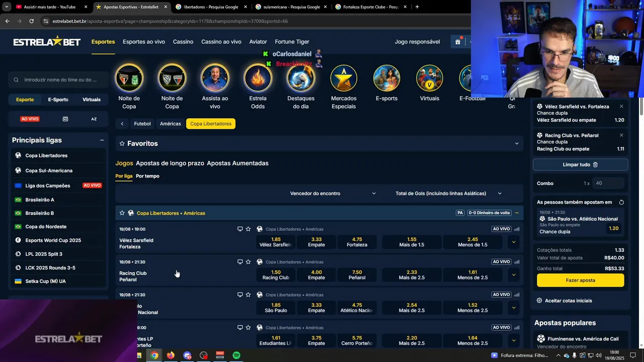The image size is (644, 362).
Task: Refresh the 'As pessoas também apostam em' suggestions
Action: 621,202
